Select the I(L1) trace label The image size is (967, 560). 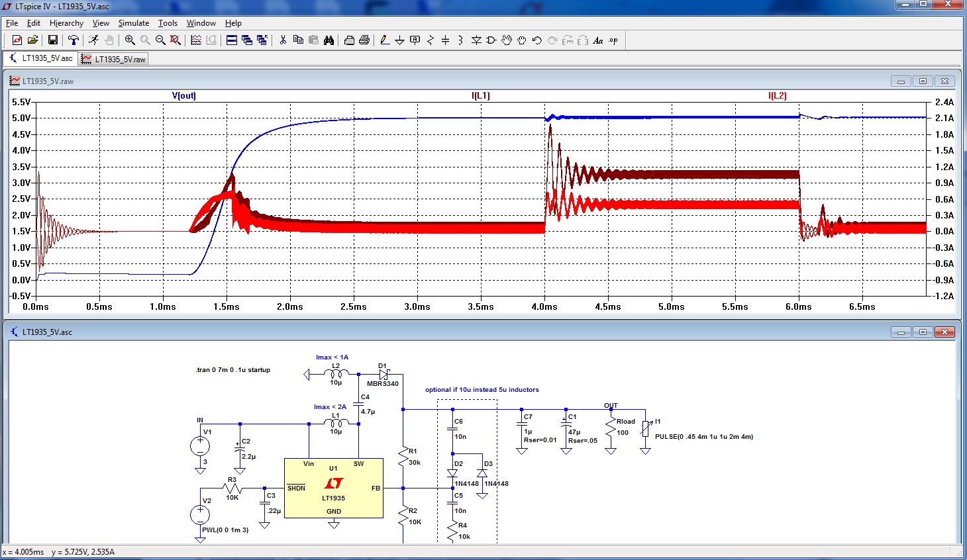pos(480,95)
